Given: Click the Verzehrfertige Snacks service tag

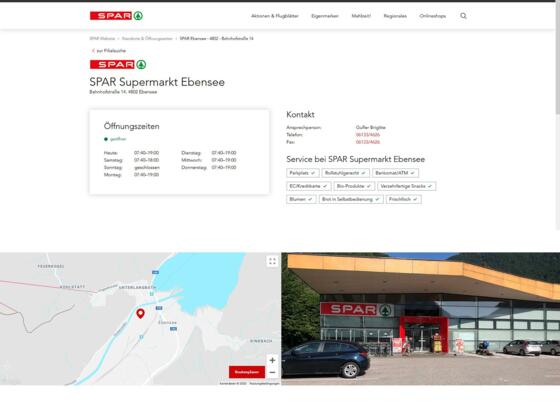Looking at the screenshot, I should pyautogui.click(x=406, y=186).
